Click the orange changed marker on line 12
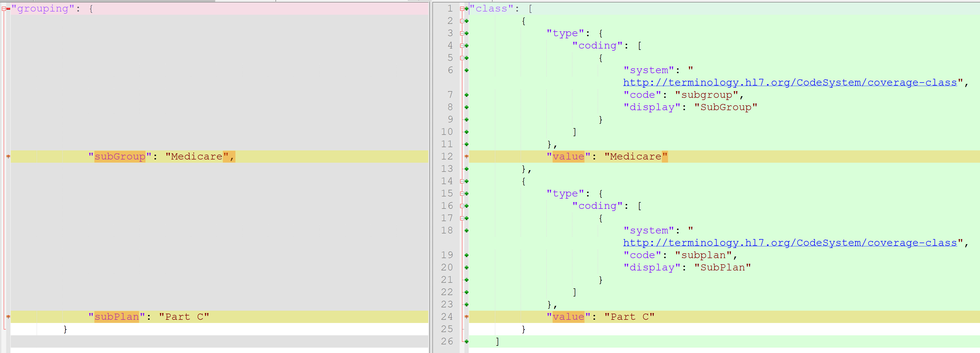Viewport: 980px width, 353px height. pyautogui.click(x=466, y=157)
